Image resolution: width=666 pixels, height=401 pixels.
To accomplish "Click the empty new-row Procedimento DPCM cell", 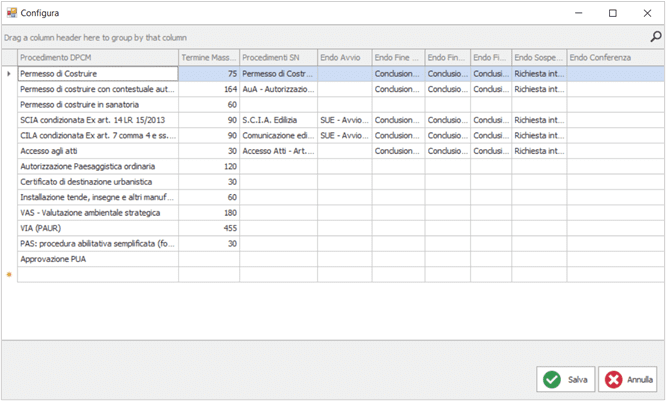I will pyautogui.click(x=98, y=274).
